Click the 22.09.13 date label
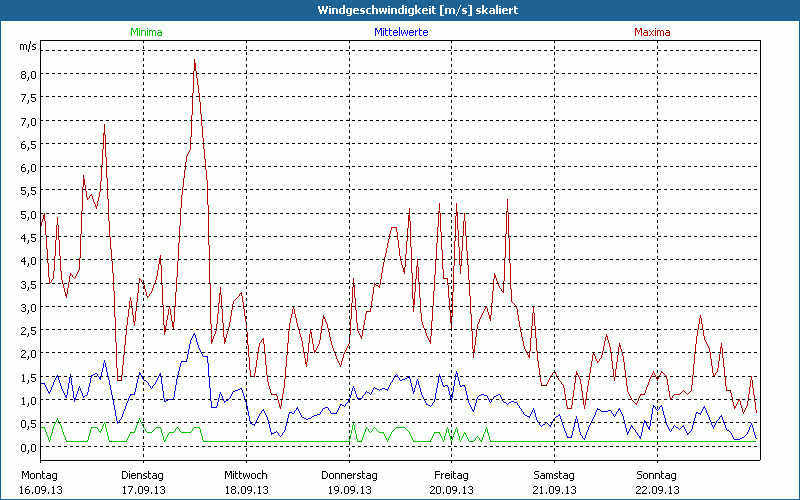 point(657,490)
